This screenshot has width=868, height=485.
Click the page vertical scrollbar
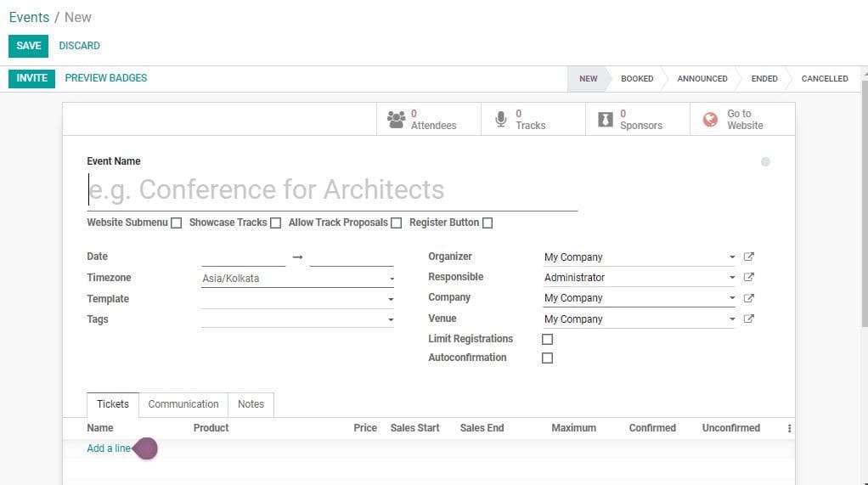pos(864,205)
